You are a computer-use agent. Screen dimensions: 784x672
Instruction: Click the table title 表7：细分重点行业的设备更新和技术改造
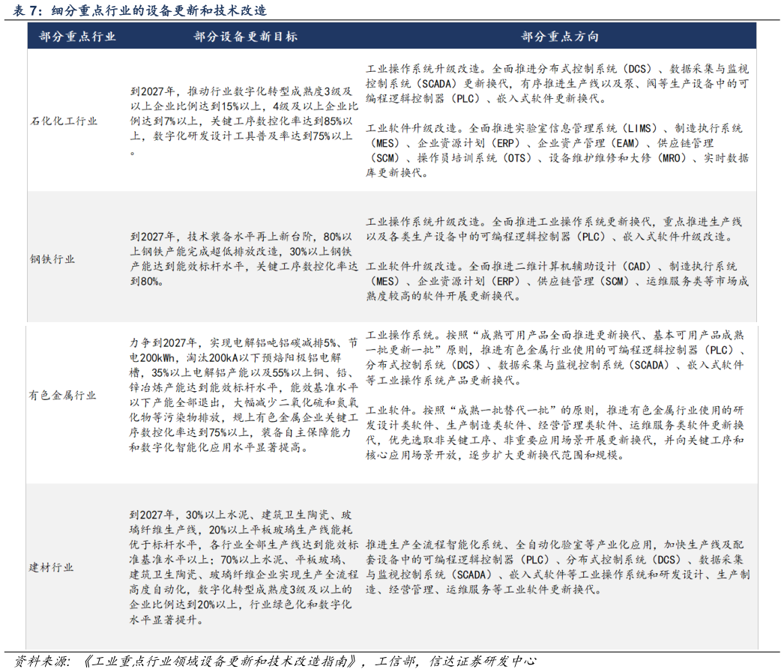point(139,10)
